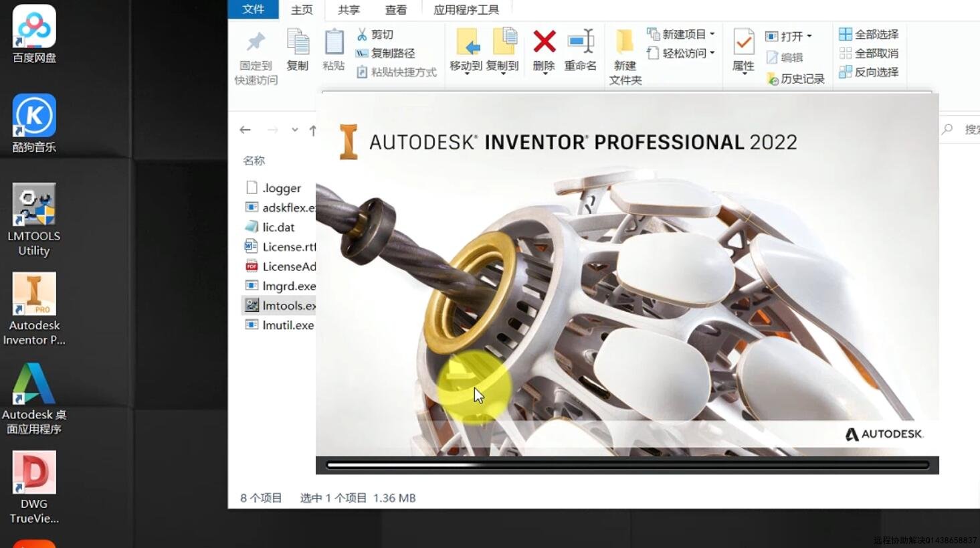Screen dimensions: 980x548
Task: Expand the Open dropdown in ribbon
Action: 809,36
